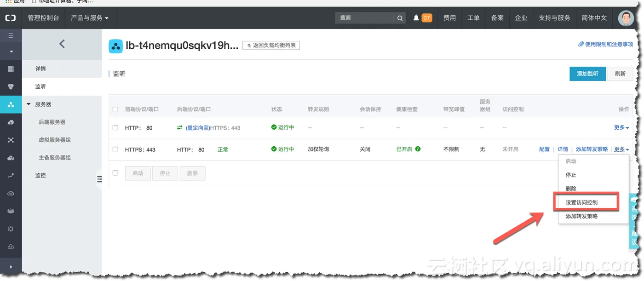644x281 pixels.
Task: Click the 添加监听 button
Action: click(x=587, y=74)
